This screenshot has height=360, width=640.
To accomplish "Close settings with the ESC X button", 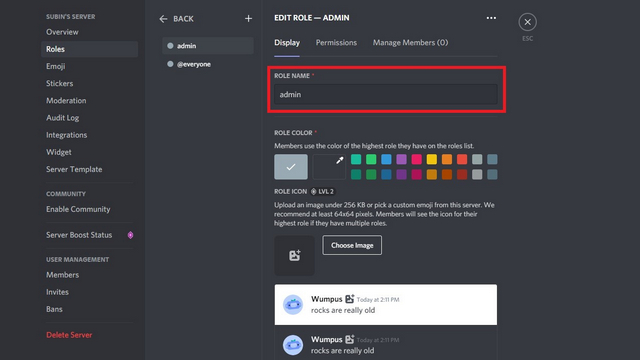I will tap(527, 22).
